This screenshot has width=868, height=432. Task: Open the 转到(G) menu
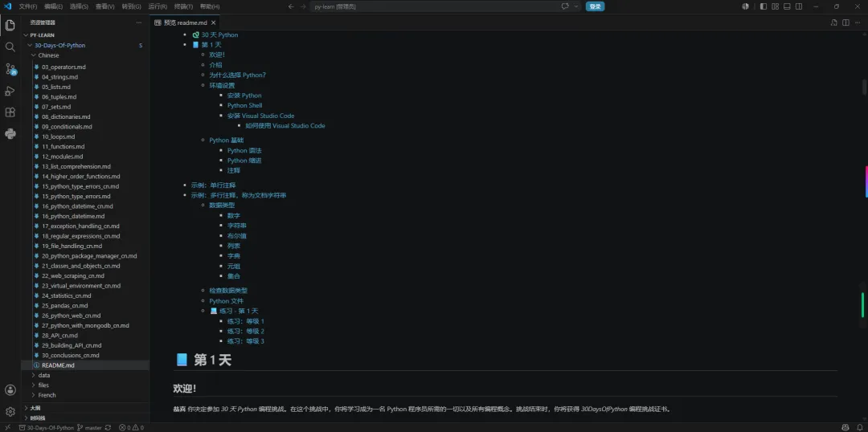point(131,6)
